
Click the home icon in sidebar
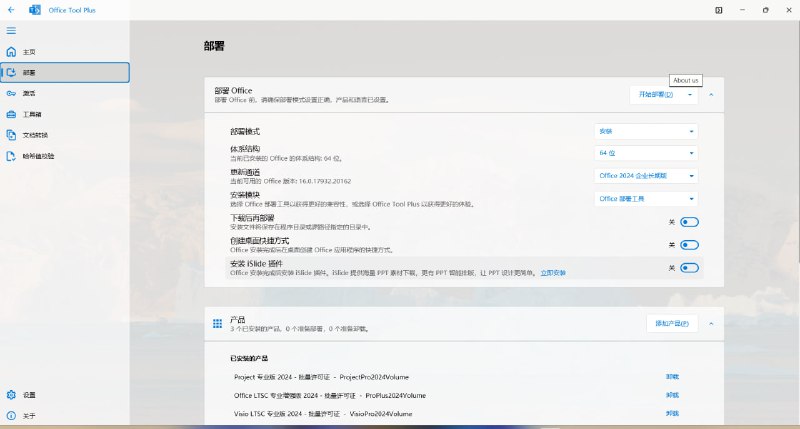[11, 52]
